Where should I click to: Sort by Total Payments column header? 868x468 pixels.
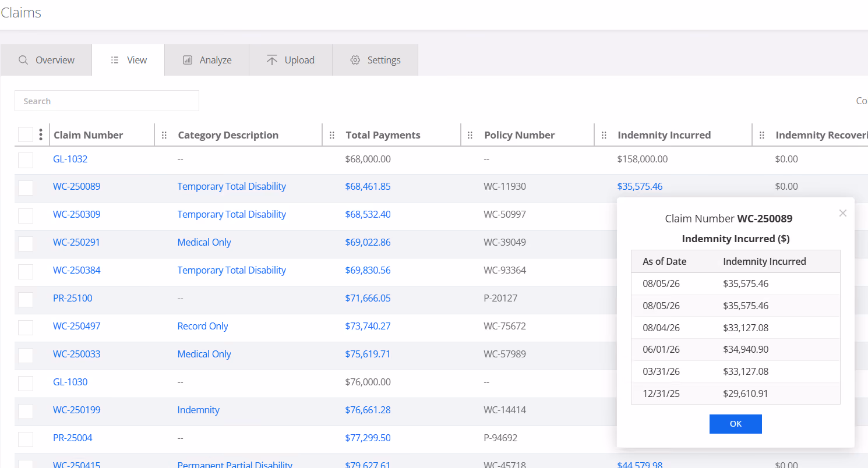[x=383, y=135]
